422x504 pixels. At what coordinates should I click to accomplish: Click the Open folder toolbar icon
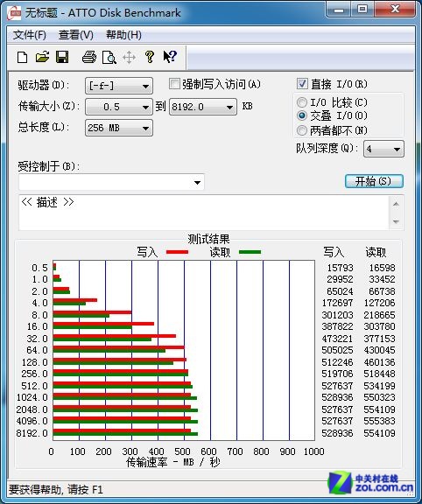[x=42, y=57]
